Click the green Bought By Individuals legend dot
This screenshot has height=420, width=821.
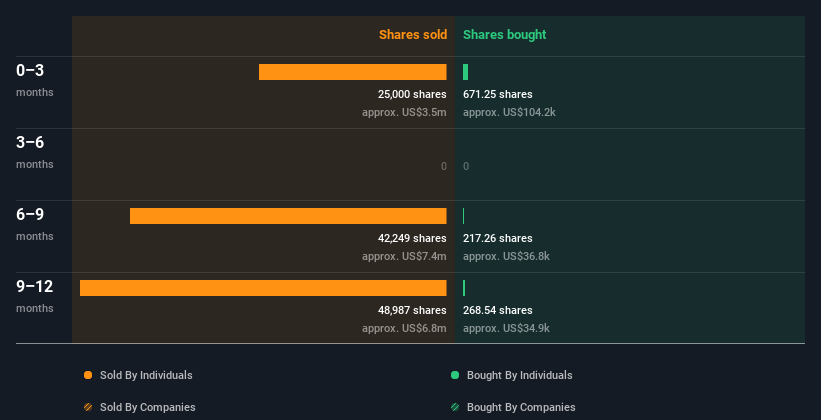tap(455, 375)
